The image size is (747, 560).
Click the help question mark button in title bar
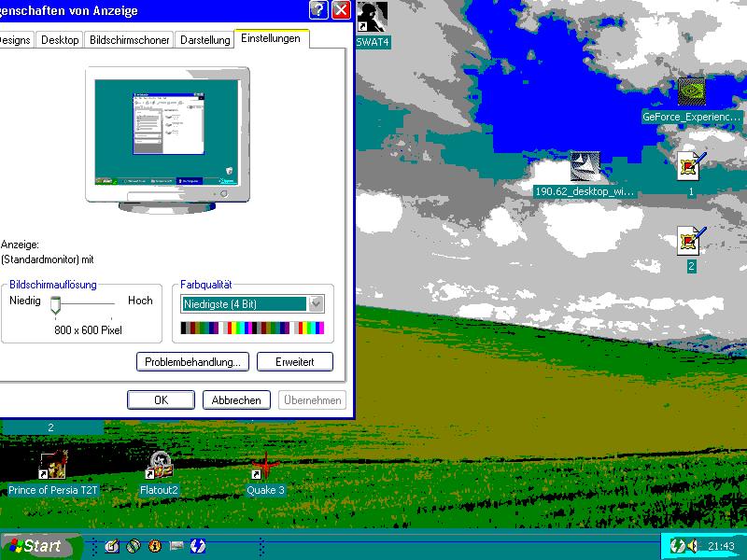[x=318, y=10]
